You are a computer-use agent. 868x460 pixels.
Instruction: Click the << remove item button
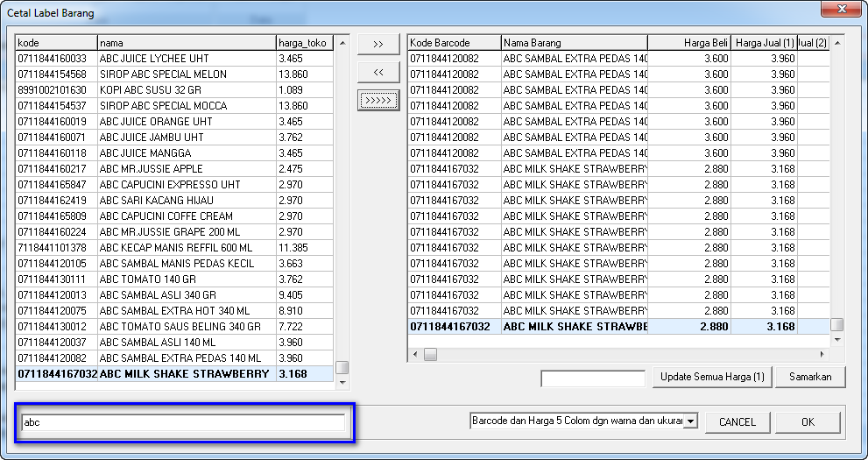(378, 72)
